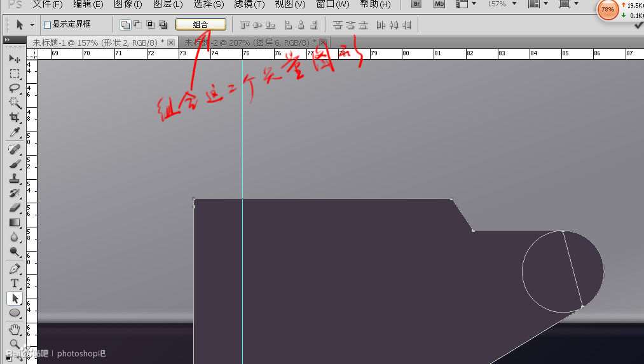Open the 帮助(H) menu
The width and height of the screenshot is (644, 364).
tap(375, 4)
